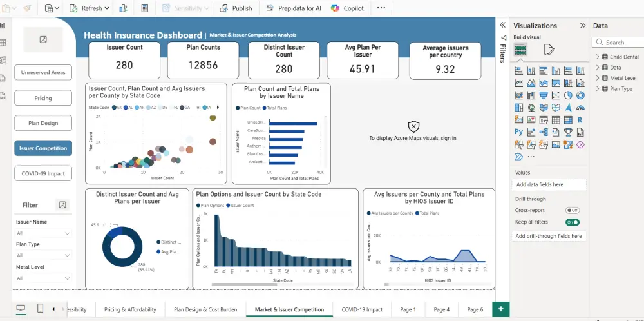Screen dimensions: 644x321
Task: Select the trophy goals visual
Action: click(x=568, y=132)
